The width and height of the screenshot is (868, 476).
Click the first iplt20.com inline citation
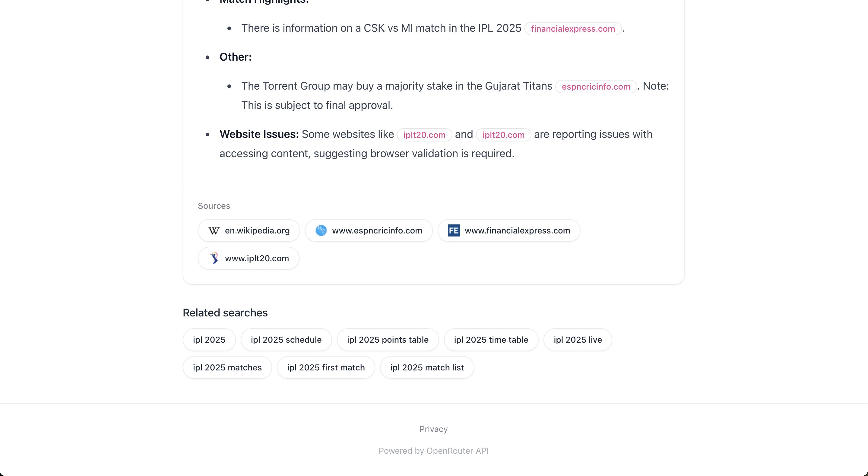(424, 135)
